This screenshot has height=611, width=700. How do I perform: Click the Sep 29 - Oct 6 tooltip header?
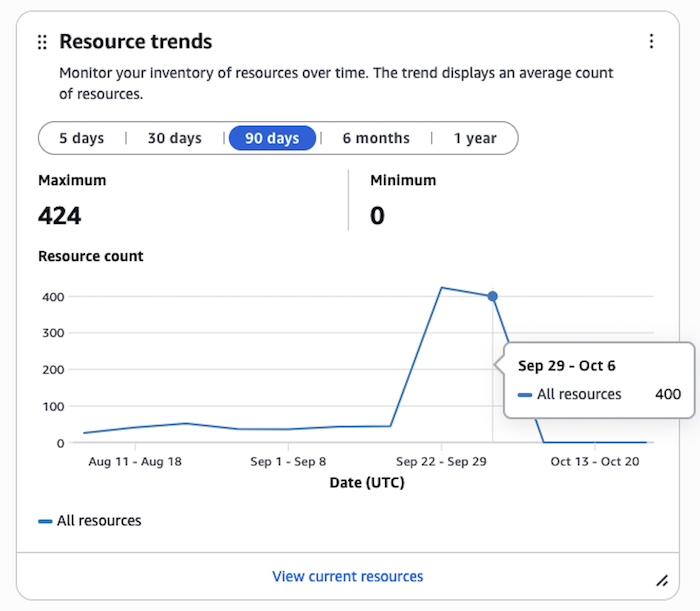(x=567, y=366)
